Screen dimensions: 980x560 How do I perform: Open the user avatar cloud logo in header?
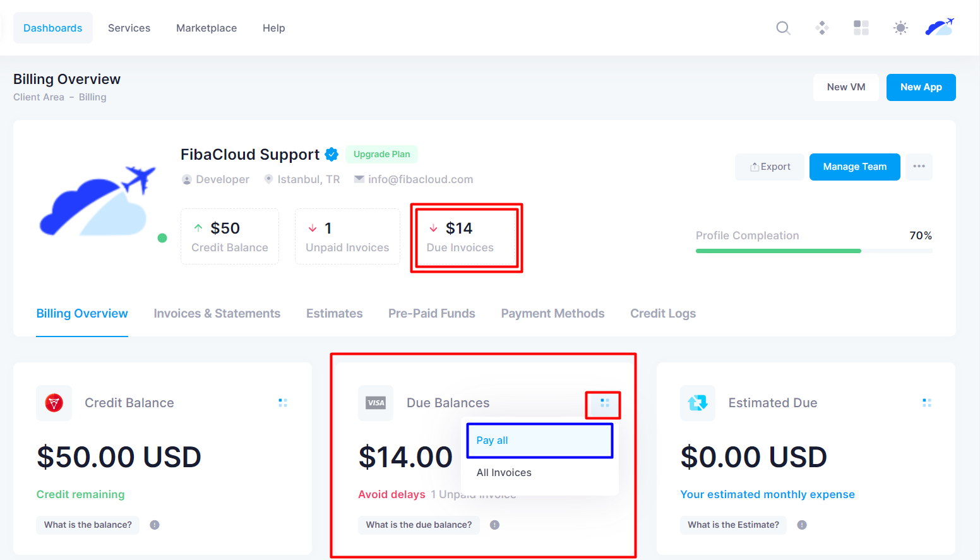click(940, 27)
